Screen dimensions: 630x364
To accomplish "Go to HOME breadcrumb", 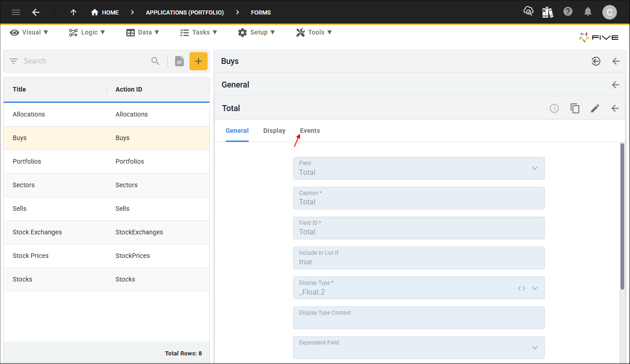I will (x=105, y=12).
